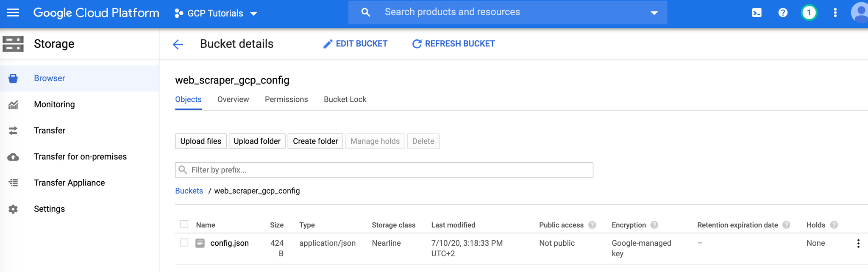Screen dimensions: 868x272
Task: Click the user account avatar
Action: coord(860,12)
